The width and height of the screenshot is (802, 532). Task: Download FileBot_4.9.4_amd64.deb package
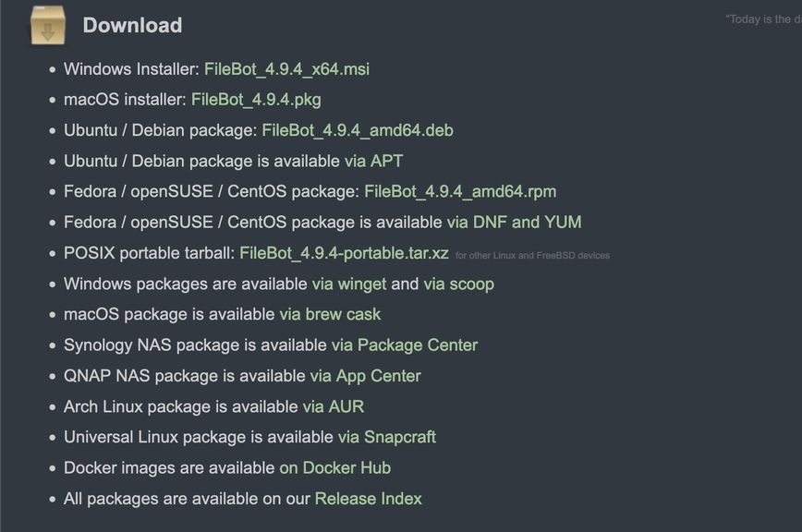(357, 130)
